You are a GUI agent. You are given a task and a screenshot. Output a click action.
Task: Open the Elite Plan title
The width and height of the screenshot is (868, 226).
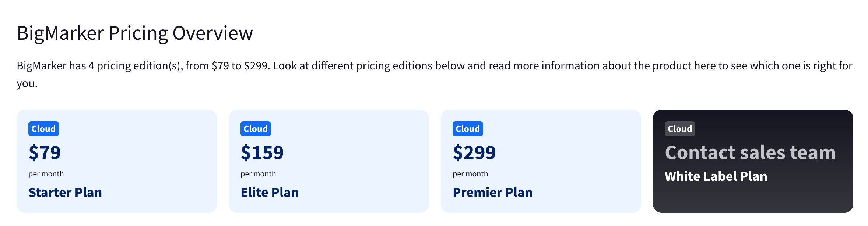point(270,193)
